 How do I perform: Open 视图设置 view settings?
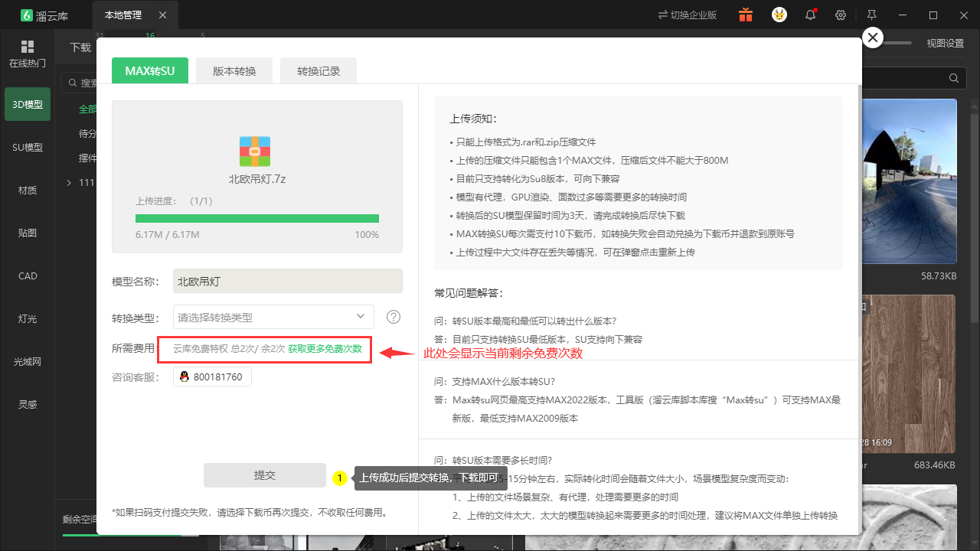tap(946, 44)
